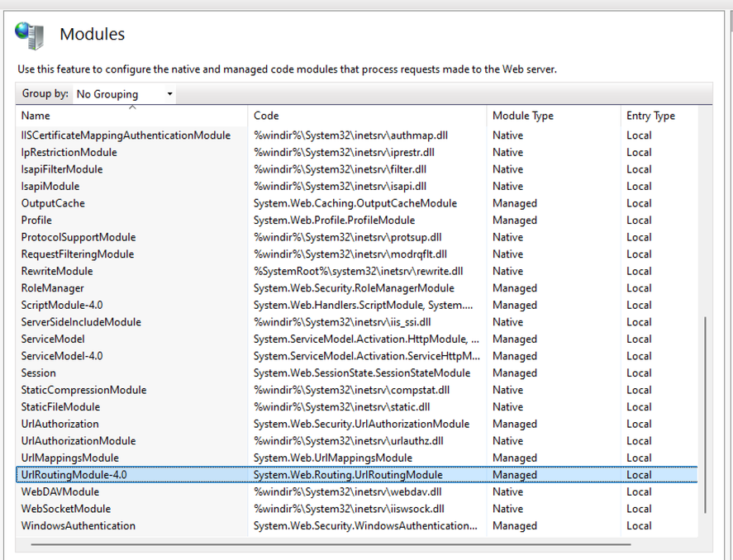
Task: Click the iprestr.dll code path cell
Action: pyautogui.click(x=344, y=152)
